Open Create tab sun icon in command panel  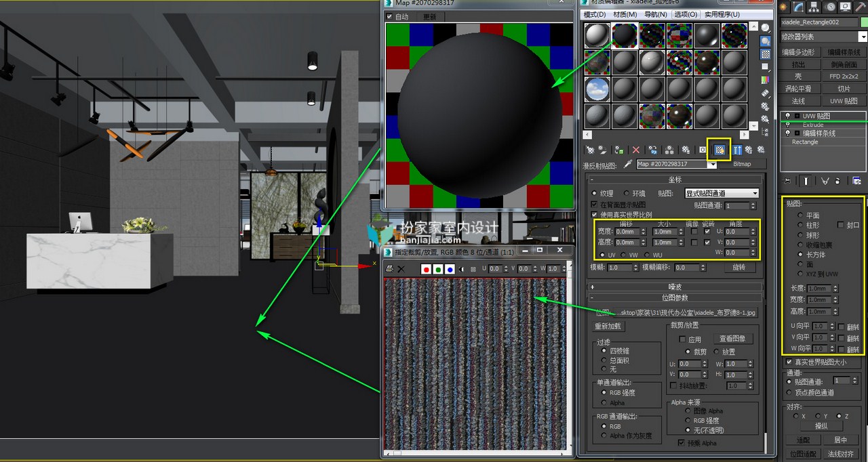click(x=783, y=7)
